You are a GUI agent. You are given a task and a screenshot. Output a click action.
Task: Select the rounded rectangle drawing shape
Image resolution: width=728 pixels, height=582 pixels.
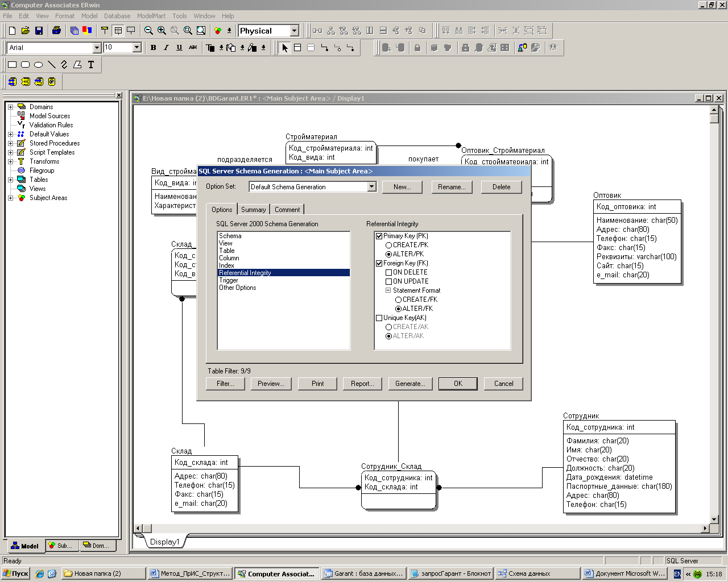25,65
